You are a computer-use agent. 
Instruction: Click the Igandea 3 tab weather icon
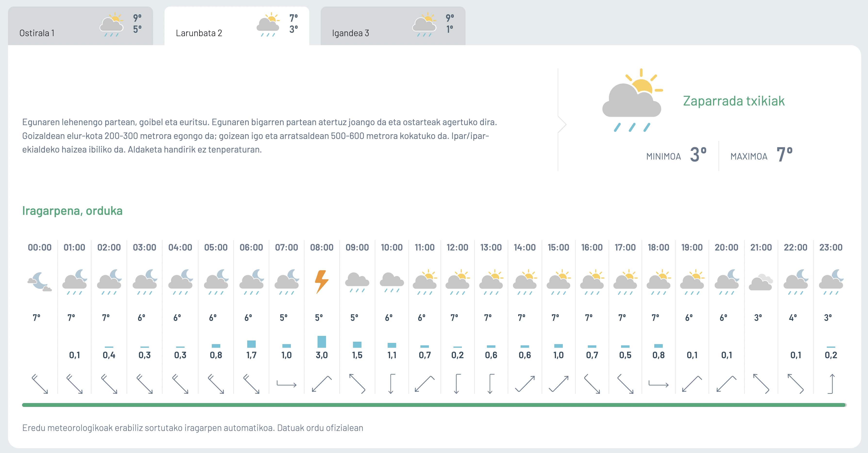pos(425,24)
